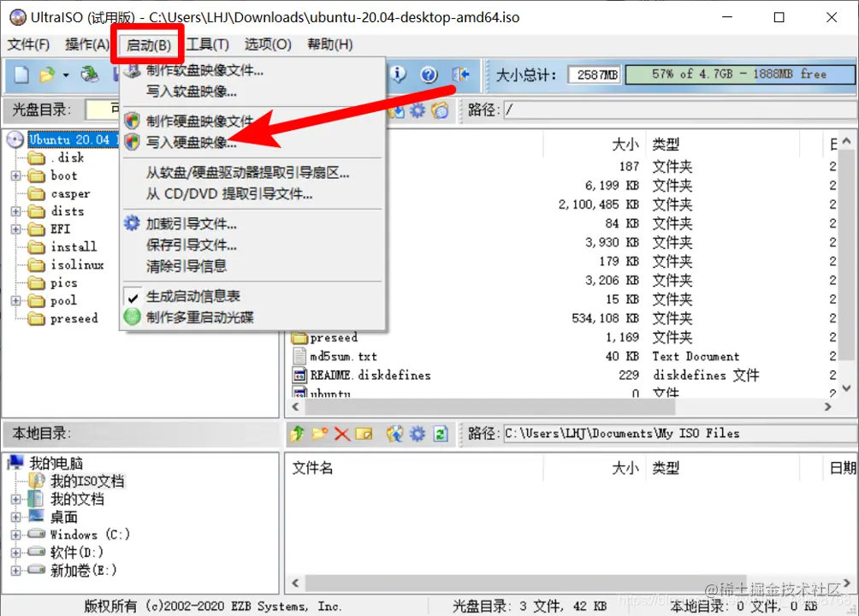Choose 写入软盘映像... menu entry
Viewport: 859px width, 616px height.
[191, 92]
